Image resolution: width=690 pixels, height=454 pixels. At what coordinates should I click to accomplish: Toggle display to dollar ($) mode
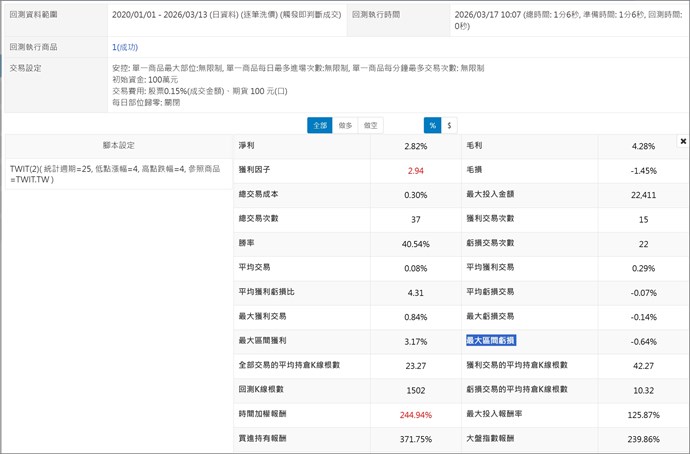450,125
